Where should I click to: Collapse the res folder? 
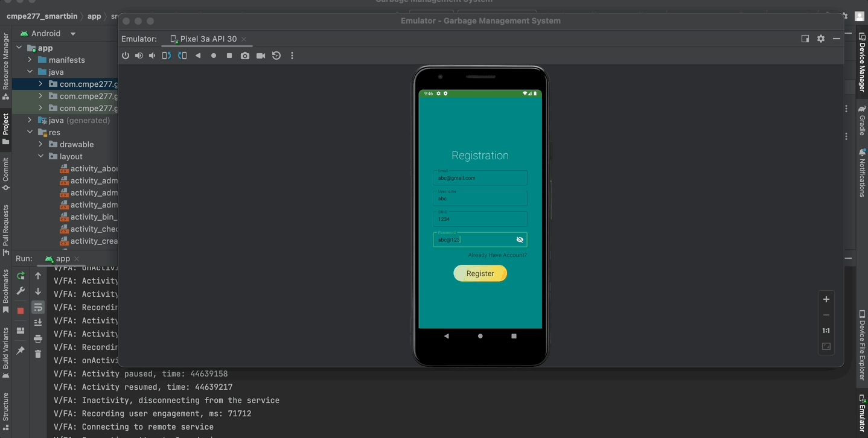(30, 132)
